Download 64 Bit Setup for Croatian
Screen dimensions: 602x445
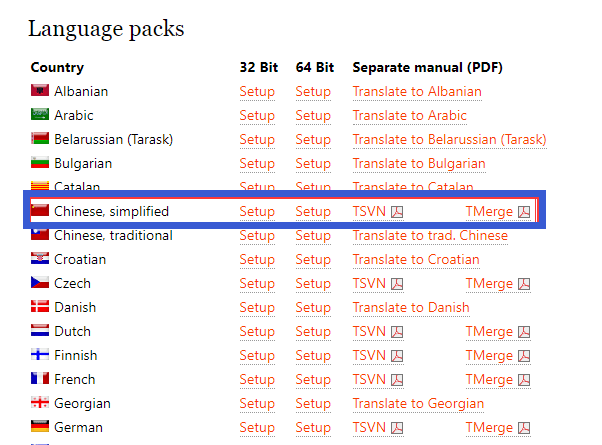click(313, 260)
